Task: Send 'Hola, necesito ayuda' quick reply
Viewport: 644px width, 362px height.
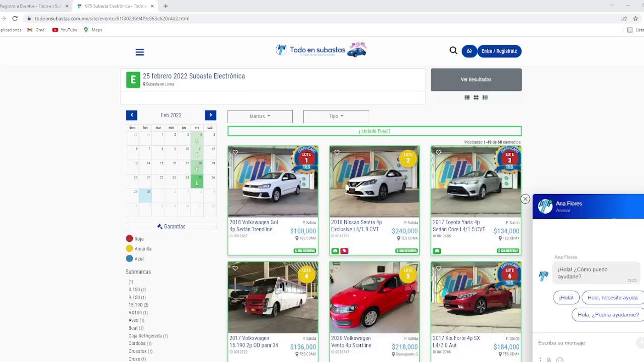Action: (x=612, y=298)
